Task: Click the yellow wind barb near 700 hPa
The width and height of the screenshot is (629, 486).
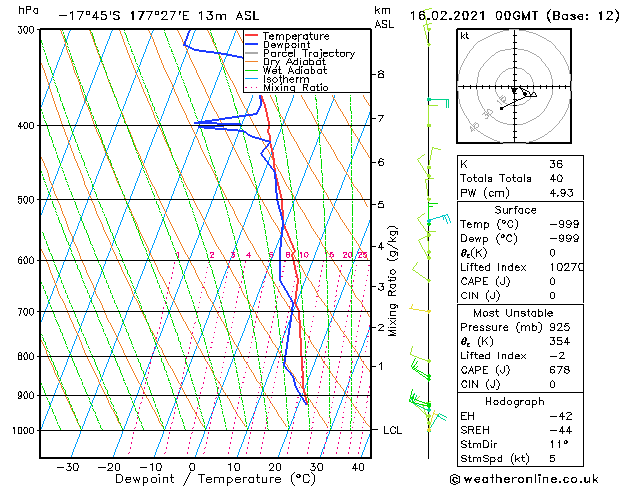Action: click(420, 309)
